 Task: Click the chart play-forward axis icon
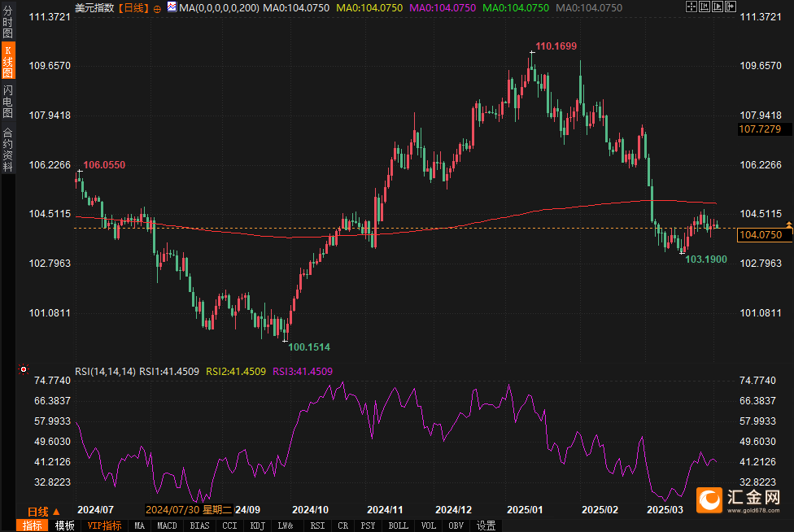pyautogui.click(x=718, y=7)
